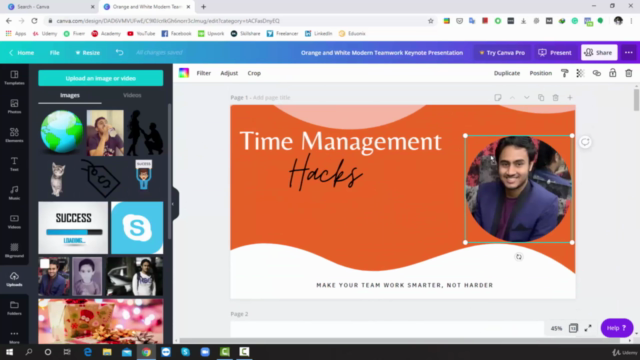This screenshot has height=360, width=640.
Task: Click the Time Management heading text
Action: 340,141
